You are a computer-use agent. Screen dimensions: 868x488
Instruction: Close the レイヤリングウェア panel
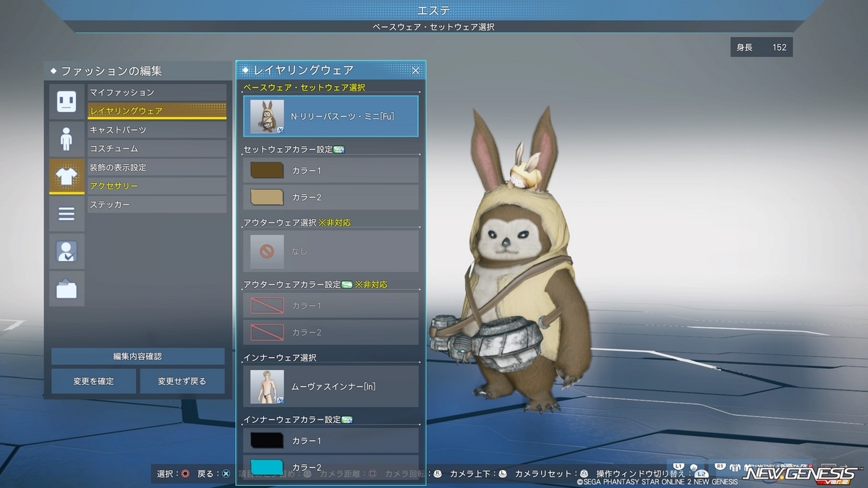click(x=416, y=70)
